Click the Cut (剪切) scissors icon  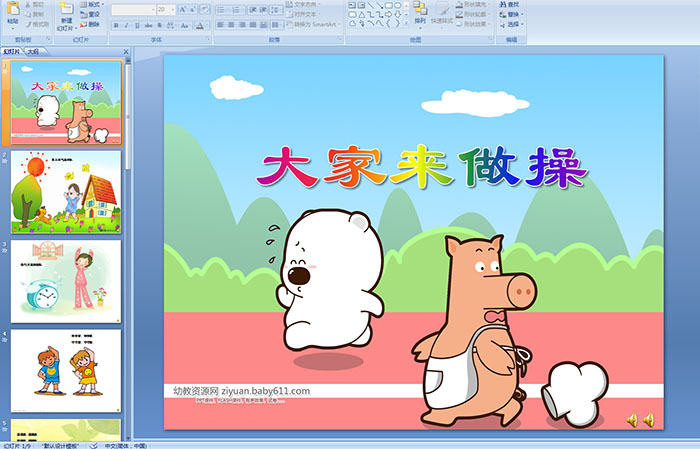tap(28, 5)
